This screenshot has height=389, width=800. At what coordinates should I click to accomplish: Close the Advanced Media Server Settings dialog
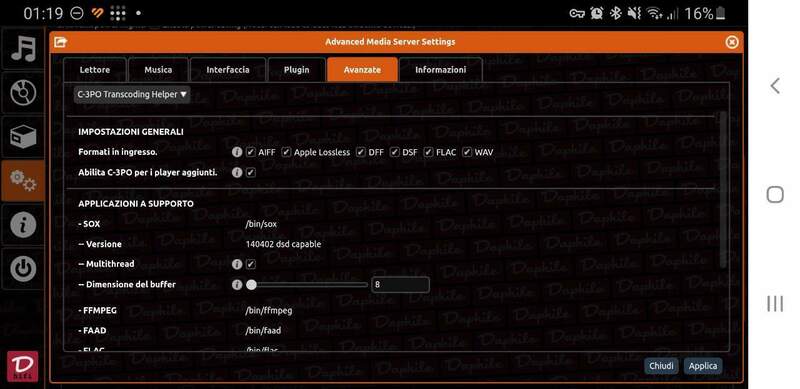732,42
